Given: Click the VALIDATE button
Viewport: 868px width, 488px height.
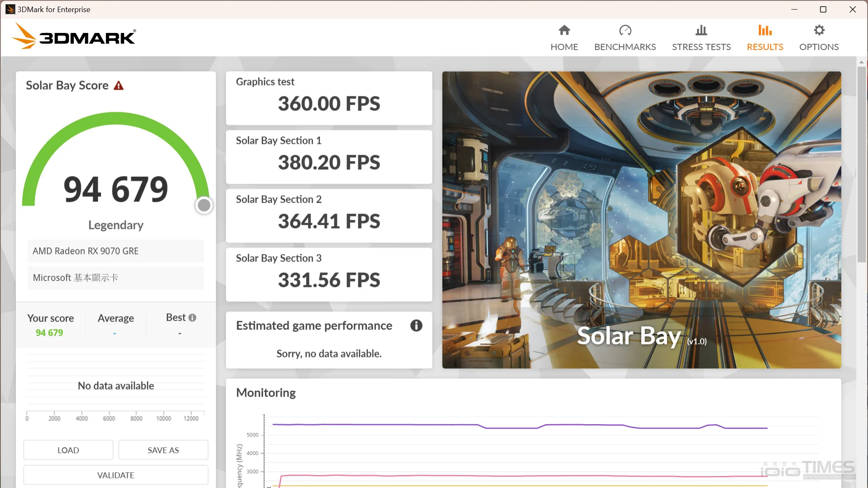Looking at the screenshot, I should point(116,475).
